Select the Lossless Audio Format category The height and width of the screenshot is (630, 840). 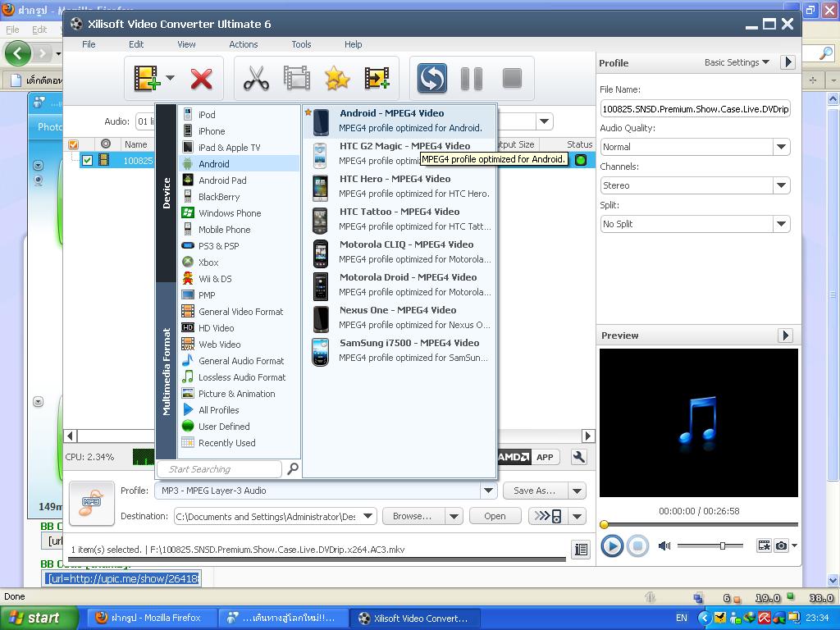(x=239, y=377)
